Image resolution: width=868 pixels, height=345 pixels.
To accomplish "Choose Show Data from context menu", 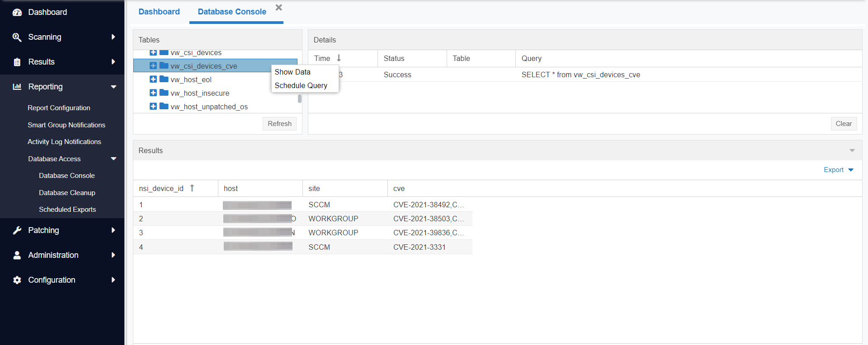I will pos(292,72).
